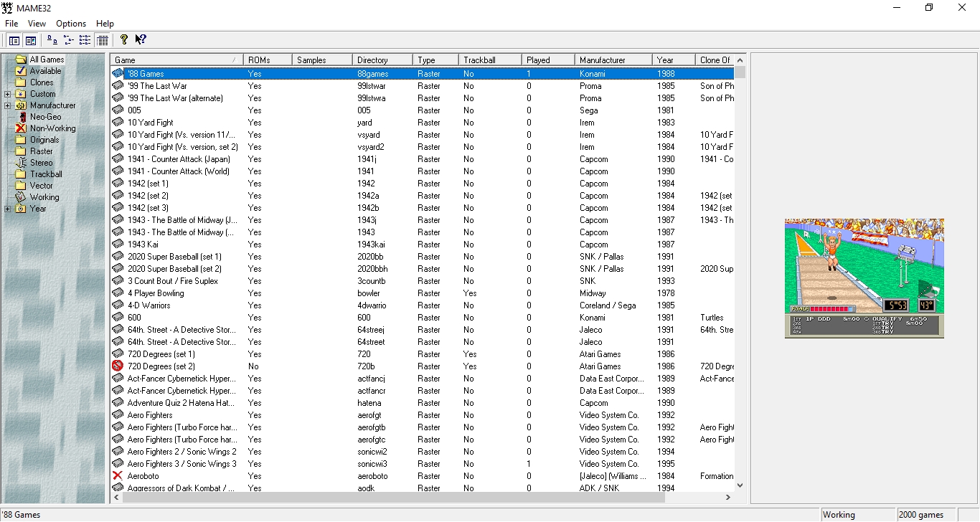Screen dimensions: 980x522
Task: Activate the context help arrow icon
Action: coord(141,40)
